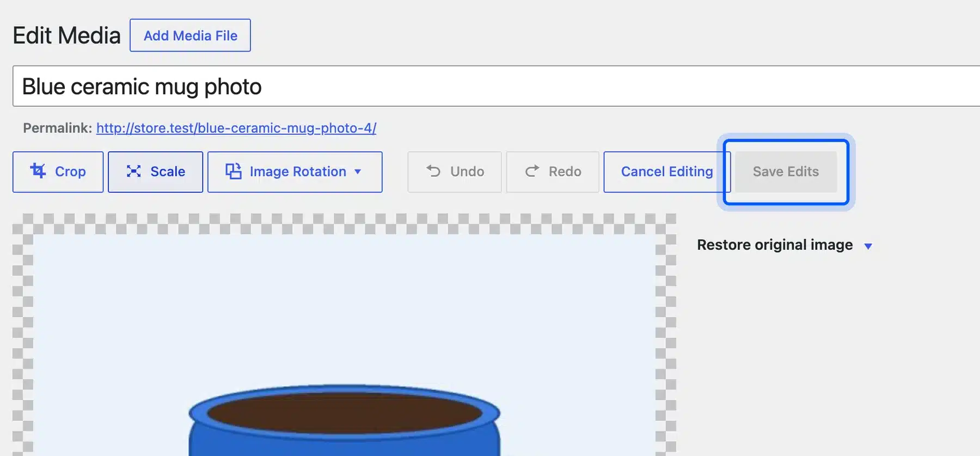Image resolution: width=980 pixels, height=456 pixels.
Task: Click into the media title field
Action: [496, 87]
